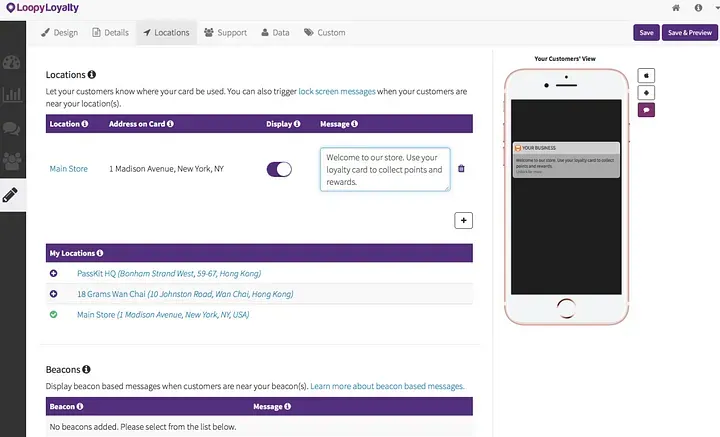Deselect Main Store via green check icon
Screen dimensions: 720x437
tap(54, 314)
